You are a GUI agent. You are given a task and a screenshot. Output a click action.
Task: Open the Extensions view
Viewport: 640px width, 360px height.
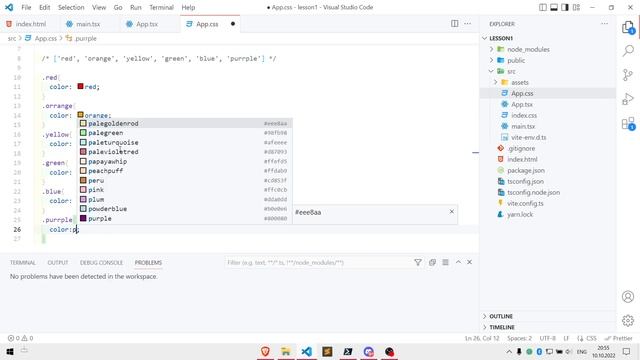coord(628,123)
